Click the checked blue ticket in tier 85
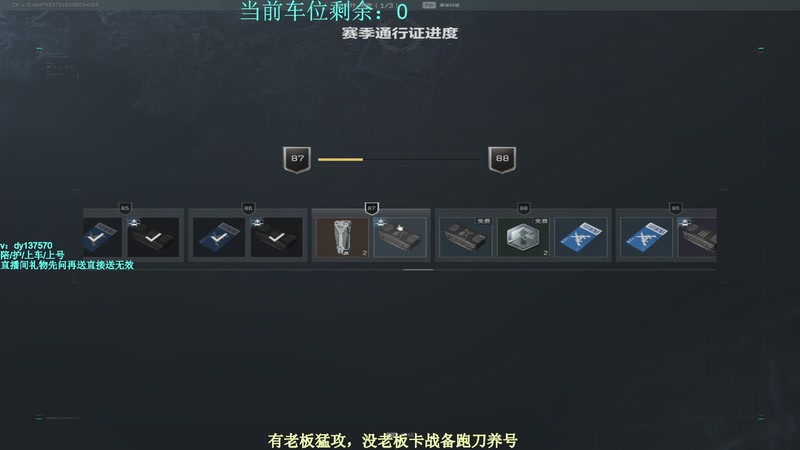Image resolution: width=800 pixels, height=450 pixels. (103, 237)
